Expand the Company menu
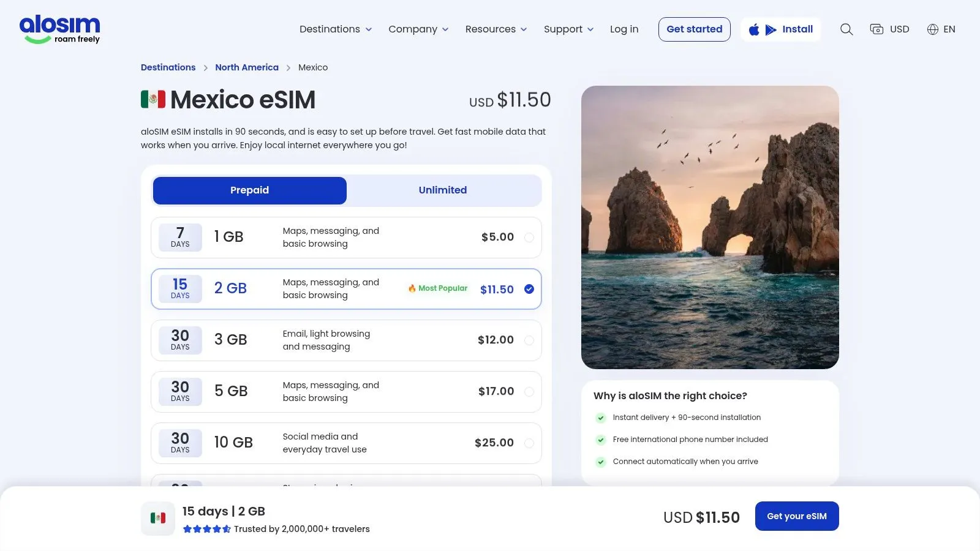 click(418, 29)
